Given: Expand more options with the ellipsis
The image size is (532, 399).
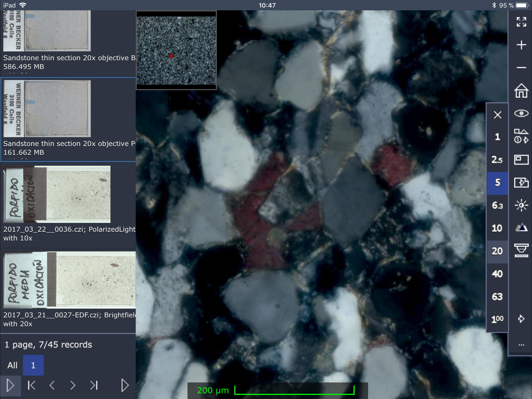Looking at the screenshot, I should [521, 345].
